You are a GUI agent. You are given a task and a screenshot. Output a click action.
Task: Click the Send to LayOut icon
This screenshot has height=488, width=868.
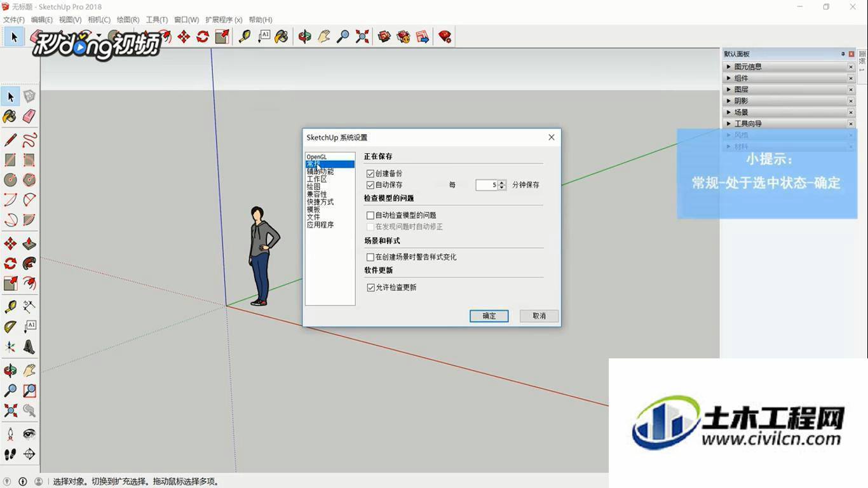click(423, 37)
